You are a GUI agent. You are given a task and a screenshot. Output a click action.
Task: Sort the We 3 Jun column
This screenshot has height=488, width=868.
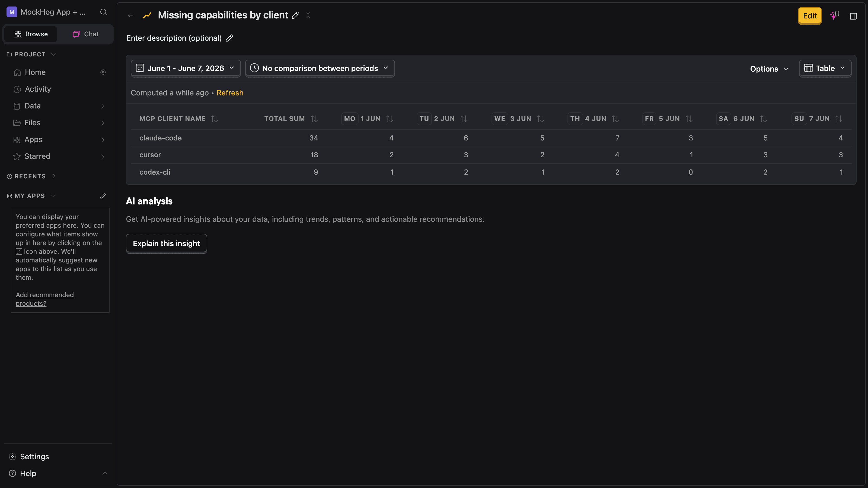coord(541,118)
